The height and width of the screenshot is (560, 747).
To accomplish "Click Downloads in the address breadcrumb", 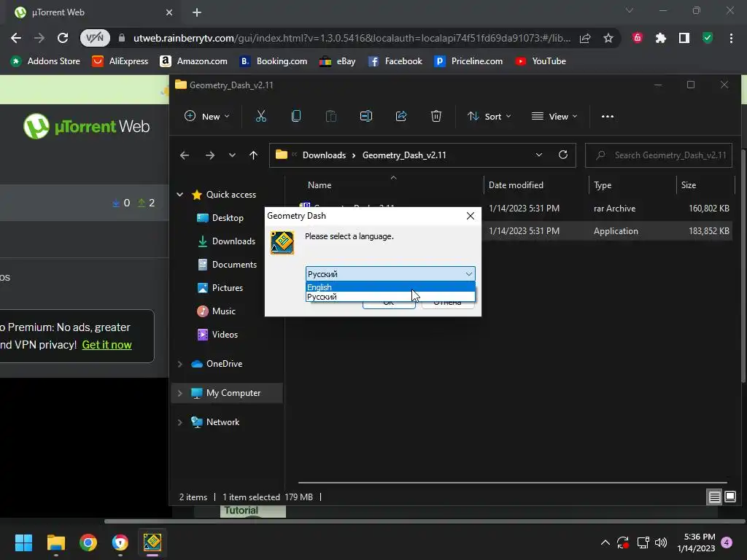I will coord(324,155).
